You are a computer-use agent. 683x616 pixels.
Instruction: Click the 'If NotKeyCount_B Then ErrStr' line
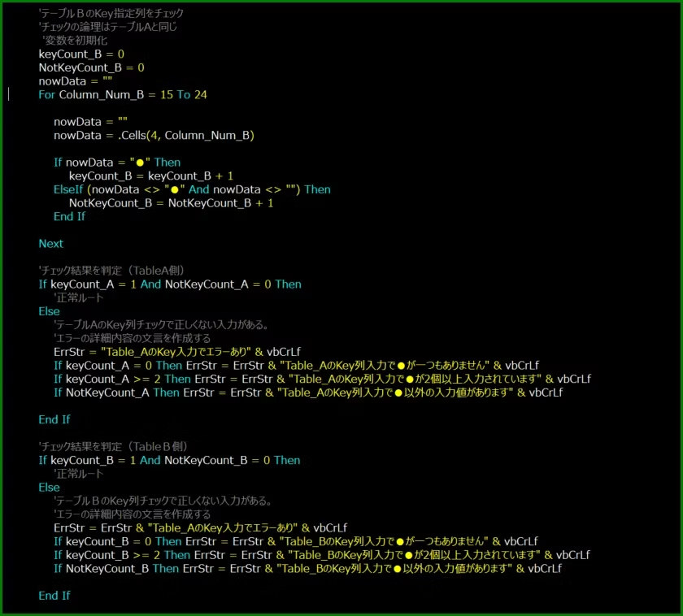pyautogui.click(x=308, y=568)
